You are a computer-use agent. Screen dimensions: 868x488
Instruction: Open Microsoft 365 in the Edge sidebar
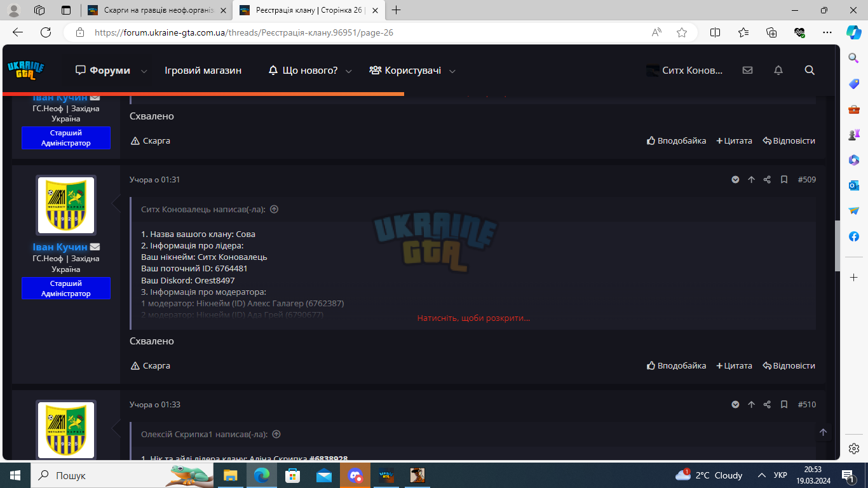click(854, 160)
